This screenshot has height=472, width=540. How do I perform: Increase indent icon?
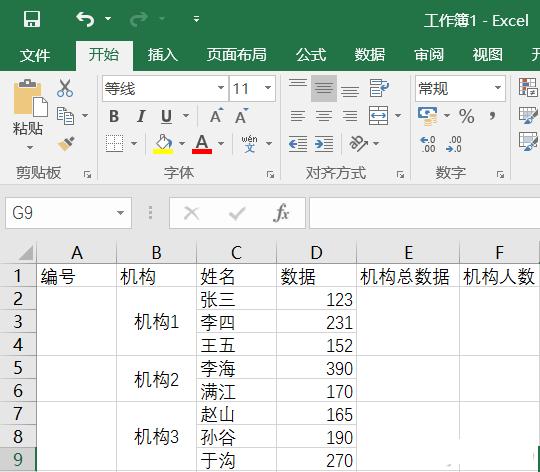pos(324,144)
